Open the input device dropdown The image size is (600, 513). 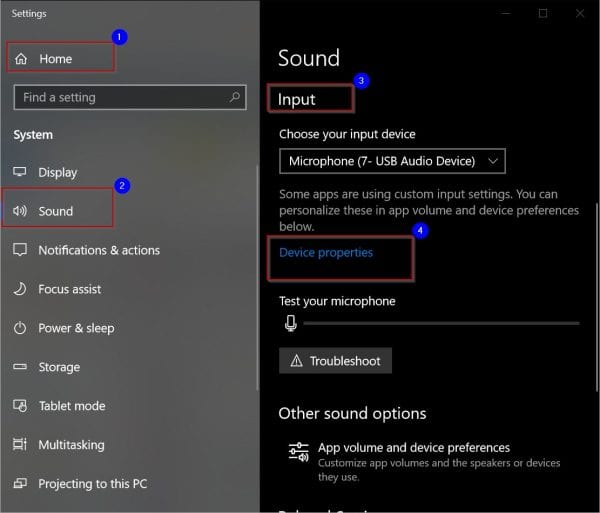(392, 161)
